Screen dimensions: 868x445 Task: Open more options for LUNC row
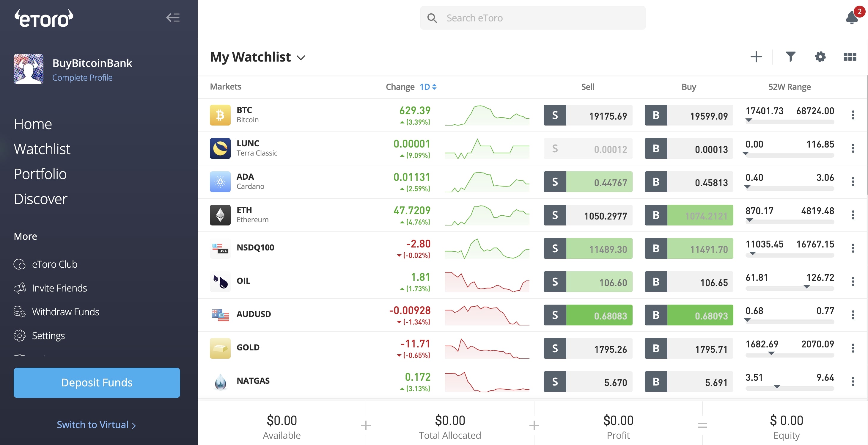853,148
